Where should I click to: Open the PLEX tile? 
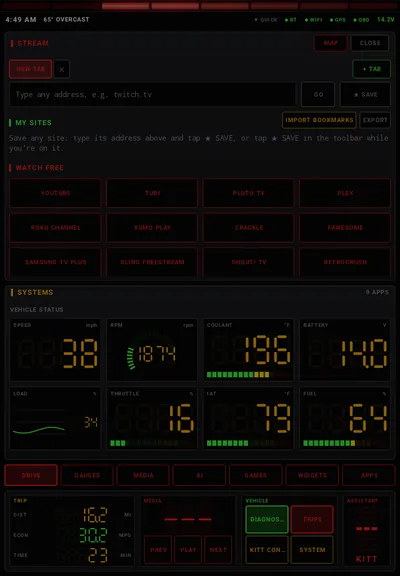(345, 193)
